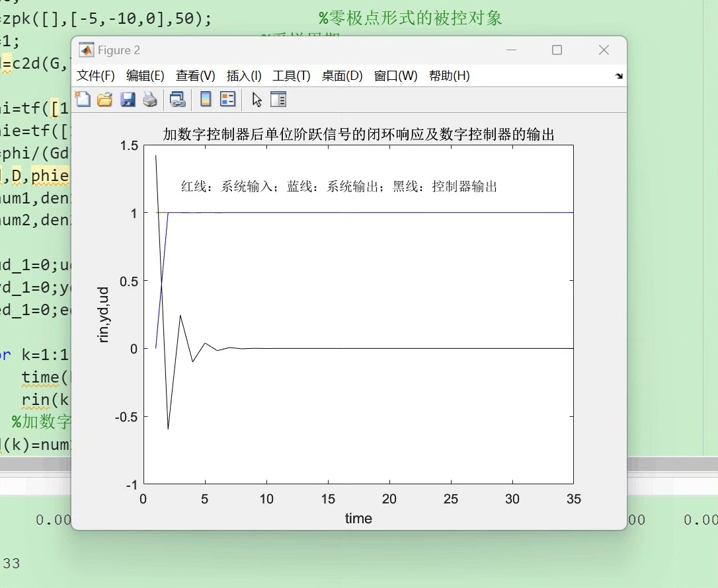Open the Plot Tools panel icon
The image size is (718, 588).
[x=278, y=99]
